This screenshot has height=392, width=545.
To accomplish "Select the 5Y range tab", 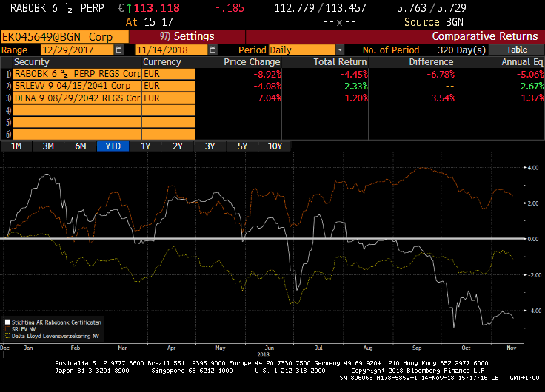I will pos(242,146).
